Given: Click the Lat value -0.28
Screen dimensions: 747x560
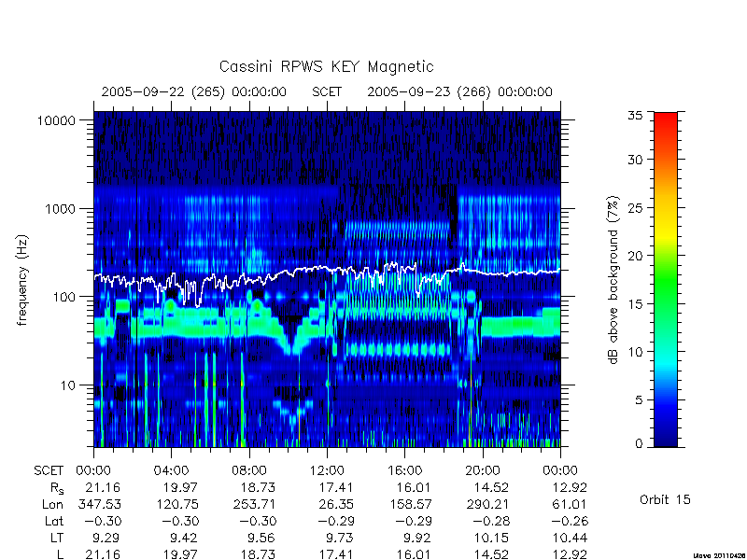Looking at the screenshot, I should point(489,522).
